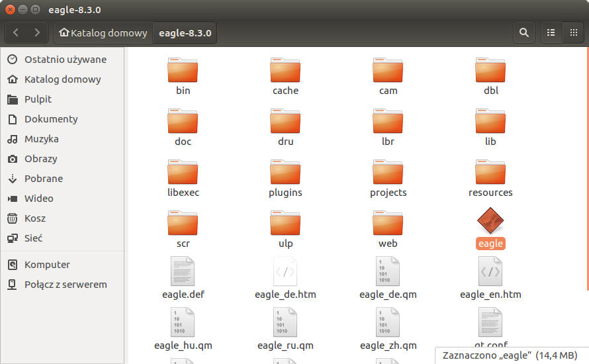
Task: Open Pobrane in sidebar
Action: (x=44, y=179)
